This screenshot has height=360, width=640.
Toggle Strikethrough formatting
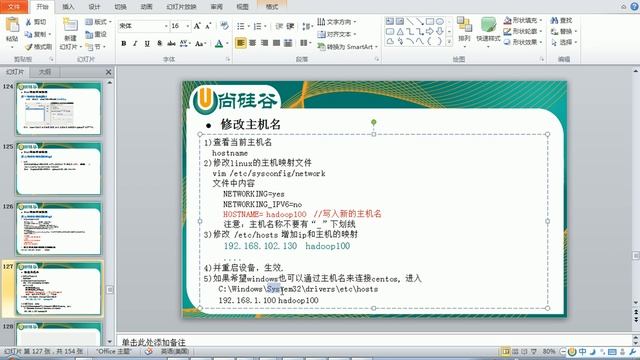tap(171, 43)
